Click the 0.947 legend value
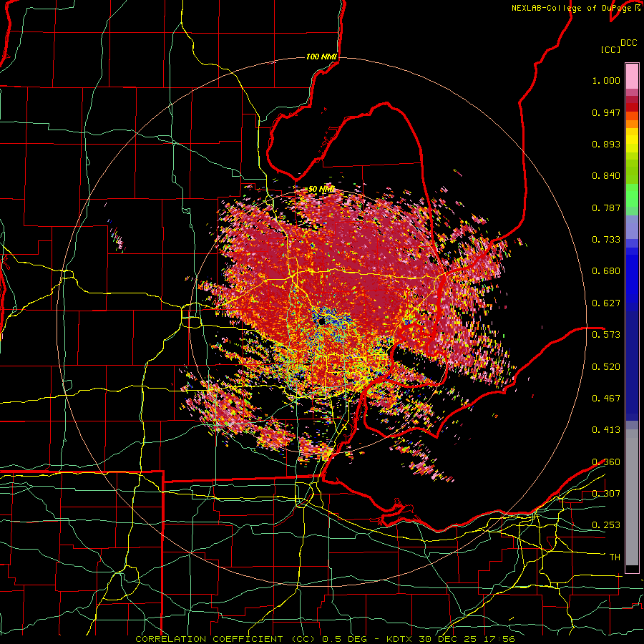The height and width of the screenshot is (644, 644). [606, 112]
